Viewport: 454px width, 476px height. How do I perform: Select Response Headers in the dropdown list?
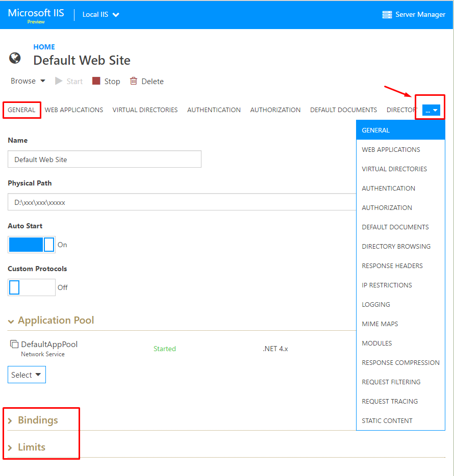pos(400,266)
